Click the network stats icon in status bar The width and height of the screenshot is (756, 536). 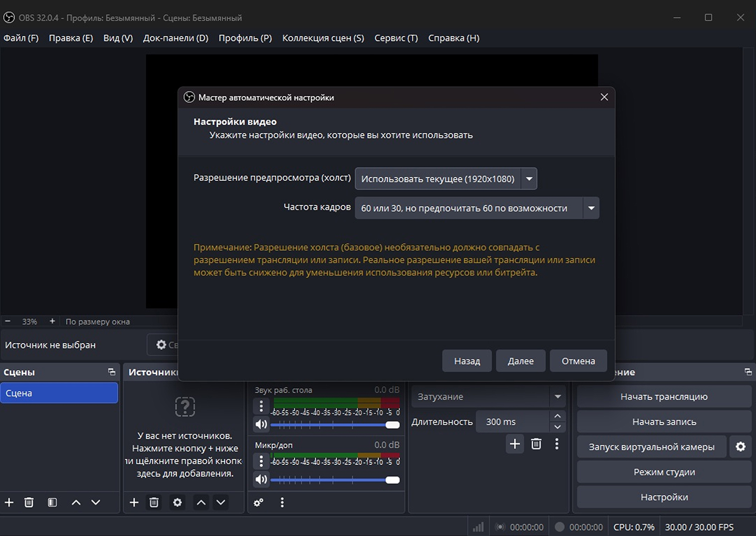click(478, 526)
